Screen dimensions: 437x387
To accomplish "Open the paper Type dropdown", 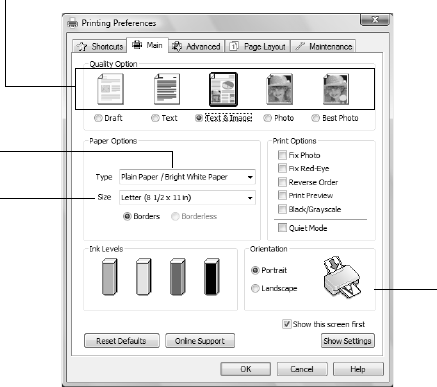I will pos(187,177).
